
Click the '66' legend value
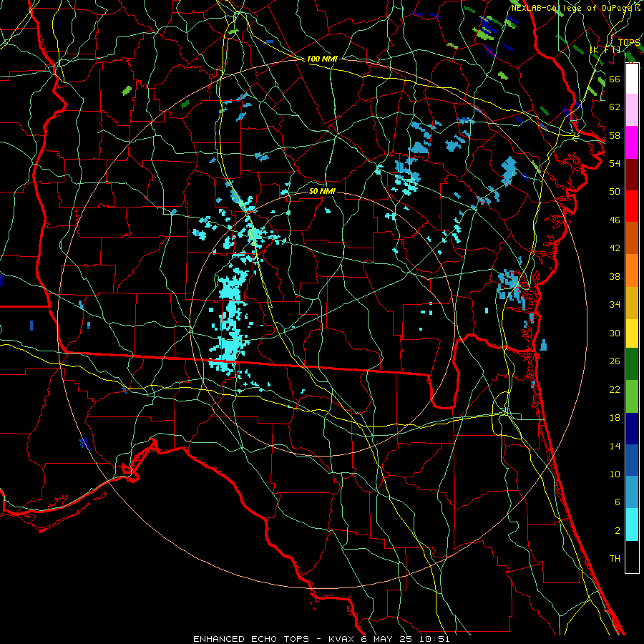(615, 79)
